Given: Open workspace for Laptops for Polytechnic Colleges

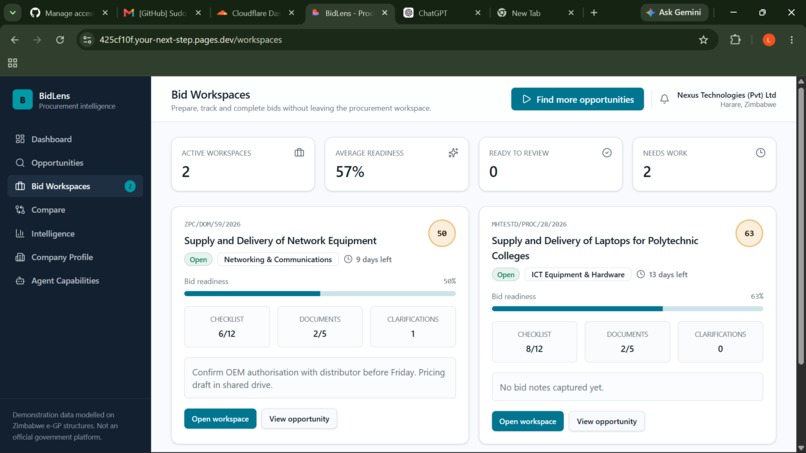Looking at the screenshot, I should pos(527,422).
